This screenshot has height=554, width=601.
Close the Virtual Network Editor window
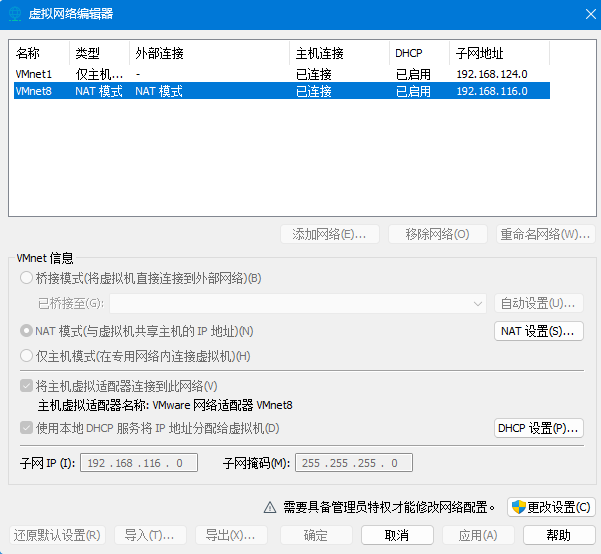pyautogui.click(x=591, y=14)
